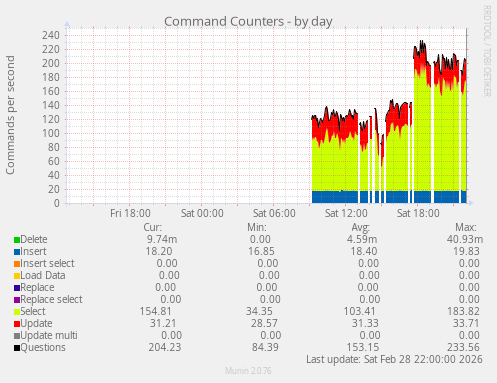The height and width of the screenshot is (383, 497).
Task: Click the 'Load Data' legend label
Action: [x=43, y=275]
